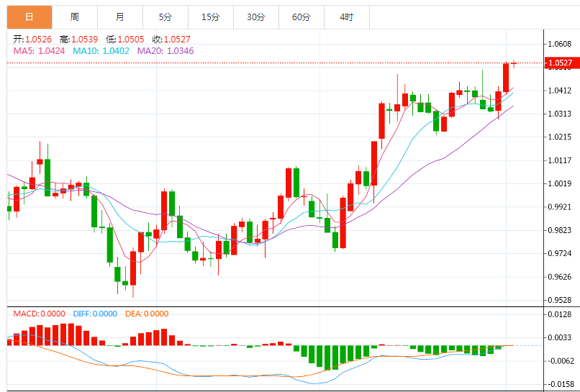
Task: Click the 高:1.0539 high price
Action: click(78, 39)
